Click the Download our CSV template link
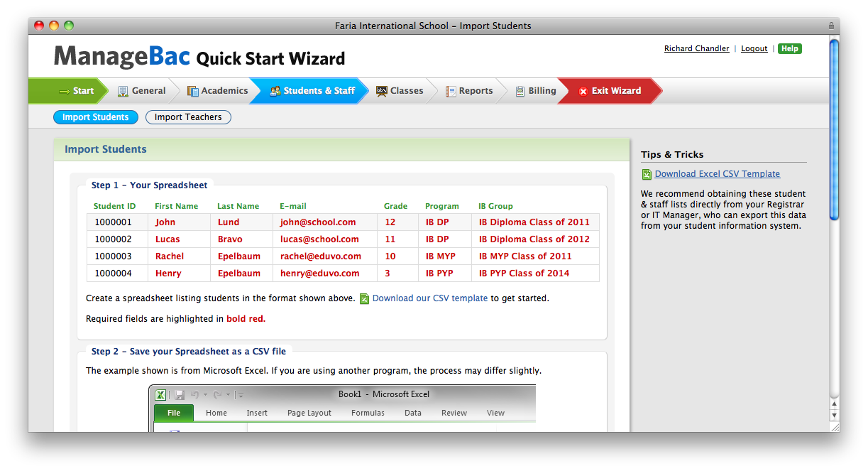Image resolution: width=868 pixels, height=471 pixels. point(429,298)
